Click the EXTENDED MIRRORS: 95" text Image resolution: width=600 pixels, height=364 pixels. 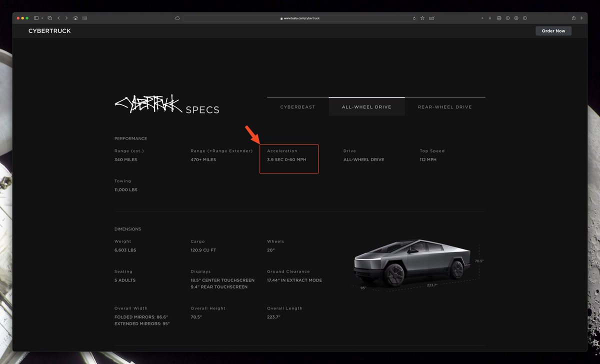pyautogui.click(x=142, y=324)
